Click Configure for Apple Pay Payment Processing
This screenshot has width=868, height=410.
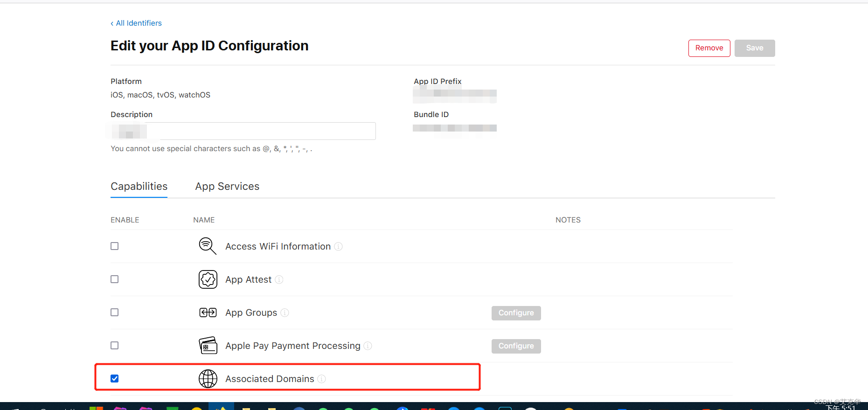click(516, 346)
